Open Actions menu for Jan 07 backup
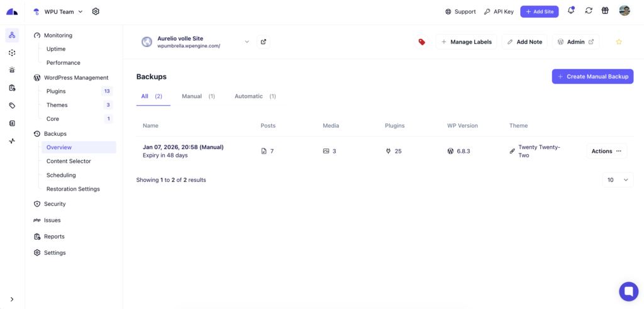The height and width of the screenshot is (309, 644). pos(606,151)
